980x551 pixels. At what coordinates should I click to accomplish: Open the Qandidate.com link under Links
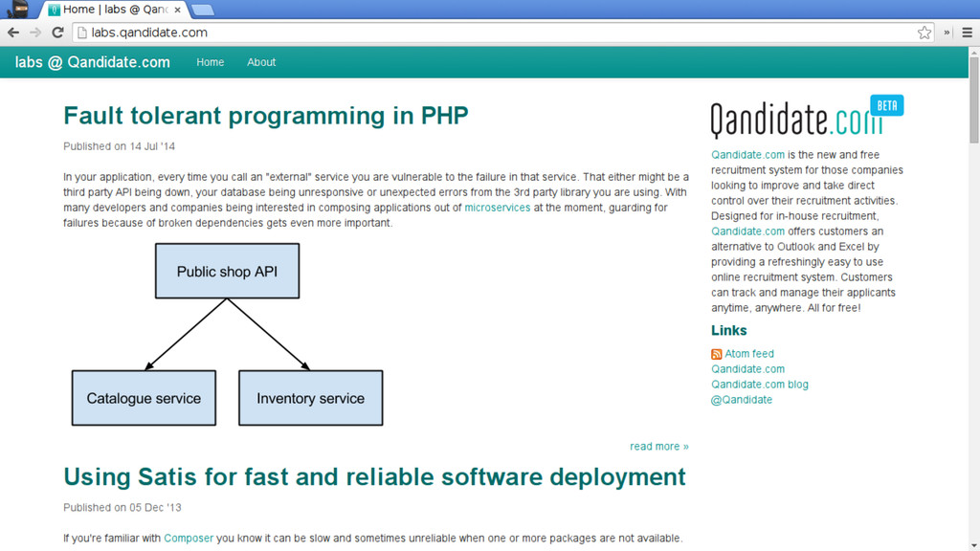tap(747, 369)
